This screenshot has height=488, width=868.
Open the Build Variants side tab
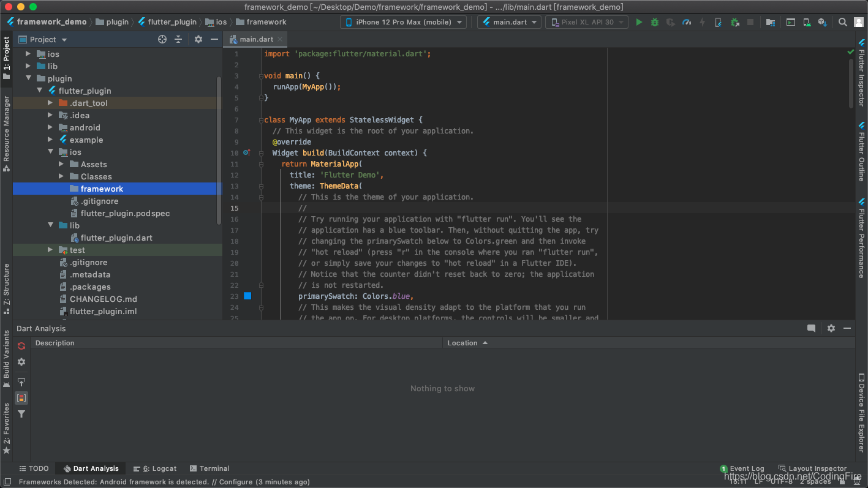click(7, 359)
